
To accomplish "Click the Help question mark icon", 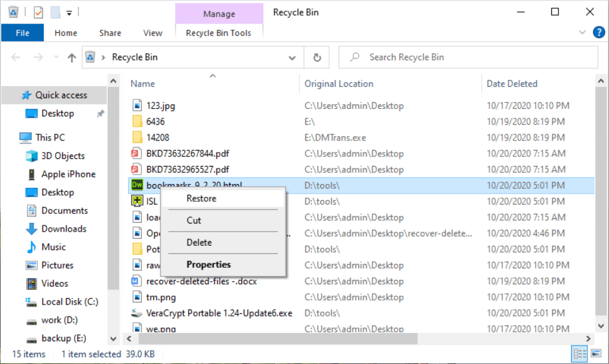I will 598,32.
